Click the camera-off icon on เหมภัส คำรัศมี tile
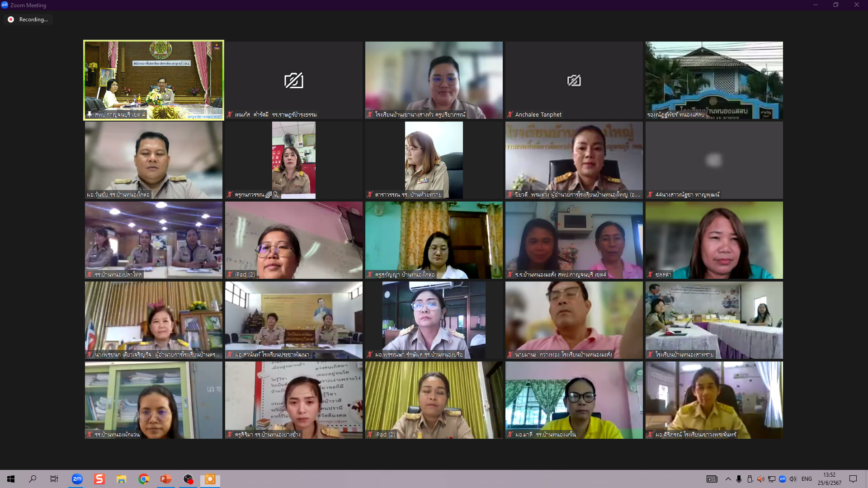The image size is (868, 488). pyautogui.click(x=294, y=80)
